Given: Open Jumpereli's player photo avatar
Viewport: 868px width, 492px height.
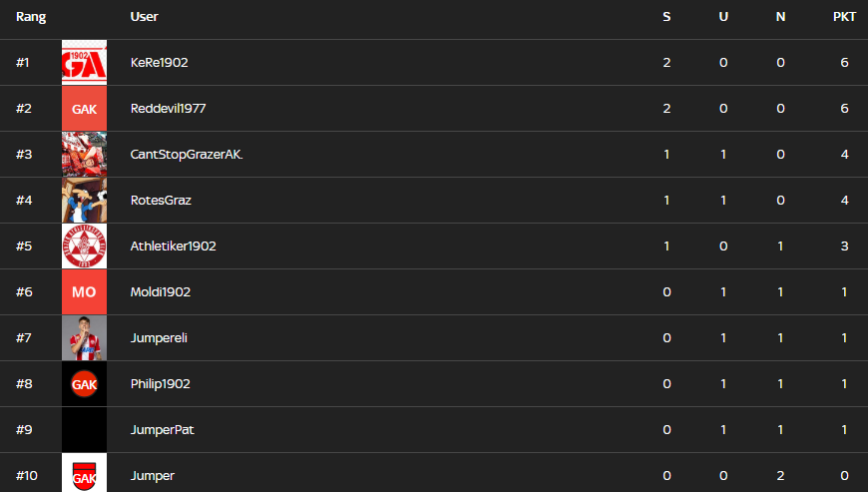Looking at the screenshot, I should 84,338.
